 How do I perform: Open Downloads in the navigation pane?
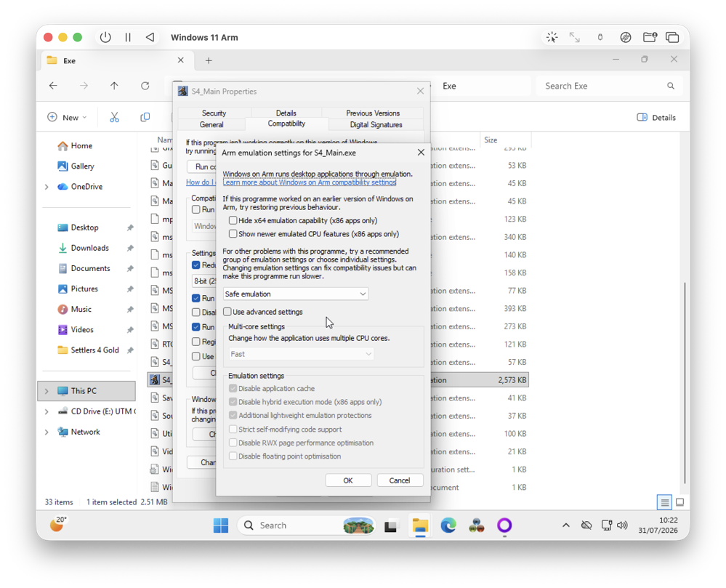pyautogui.click(x=90, y=248)
